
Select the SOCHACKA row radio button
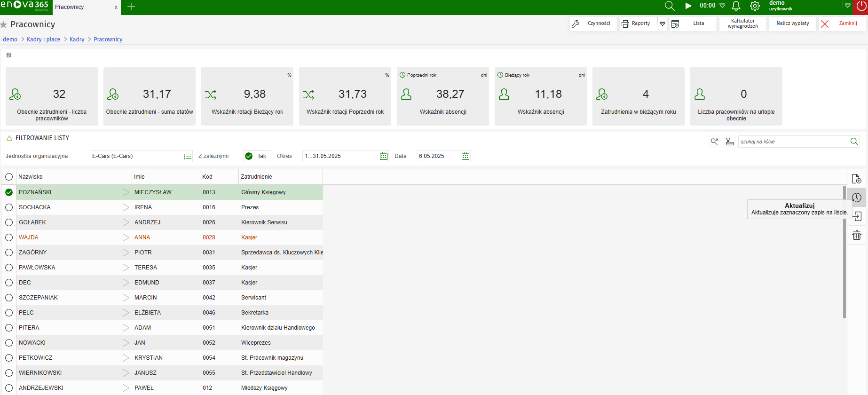click(x=9, y=207)
